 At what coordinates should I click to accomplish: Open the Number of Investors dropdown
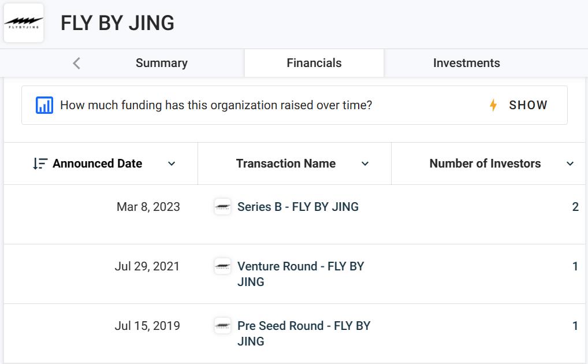(x=571, y=164)
